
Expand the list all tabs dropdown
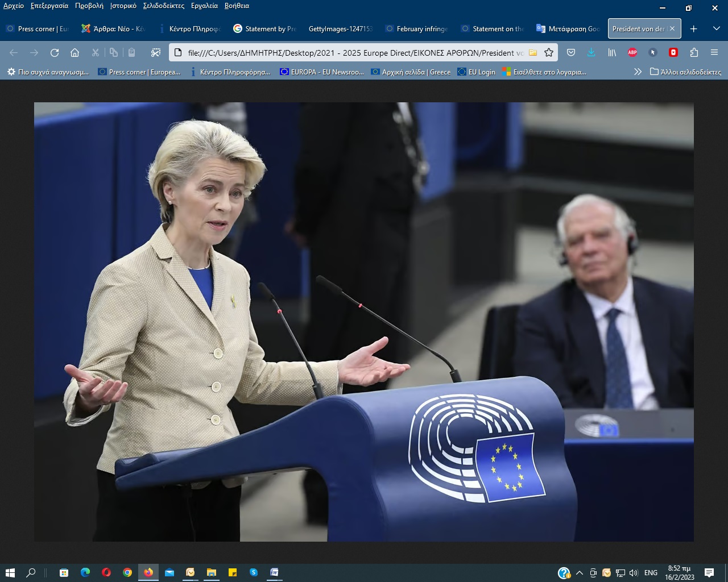pyautogui.click(x=716, y=28)
